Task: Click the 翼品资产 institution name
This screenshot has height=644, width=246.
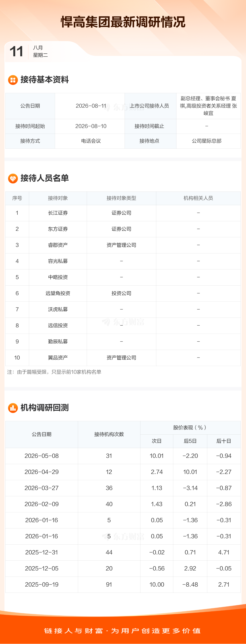Action: tap(58, 358)
